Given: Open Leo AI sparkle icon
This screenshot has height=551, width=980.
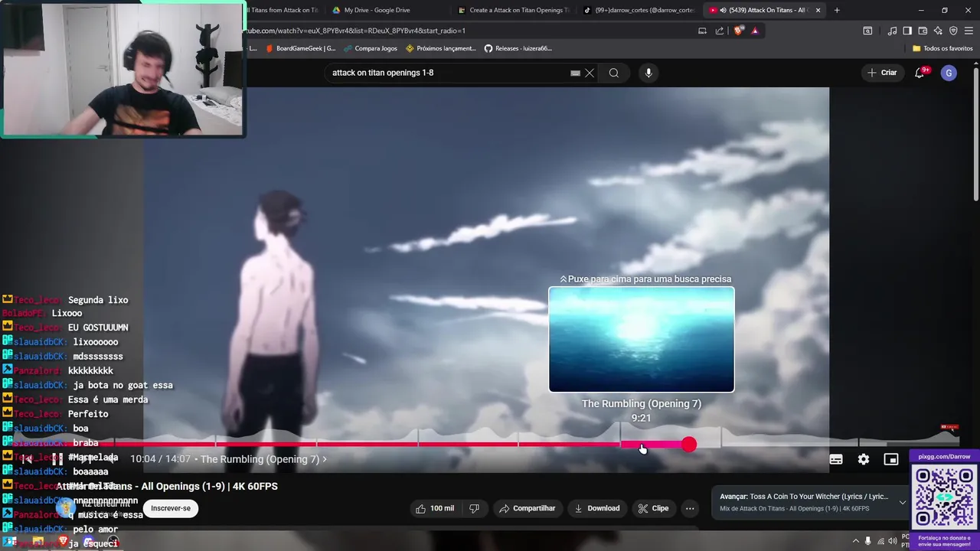Looking at the screenshot, I should point(938,31).
